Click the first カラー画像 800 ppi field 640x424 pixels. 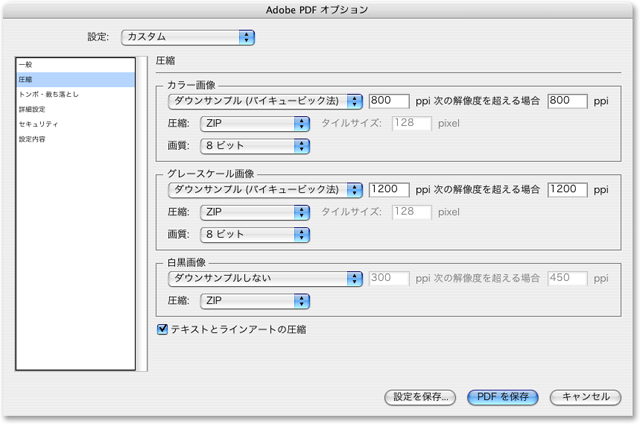point(389,102)
